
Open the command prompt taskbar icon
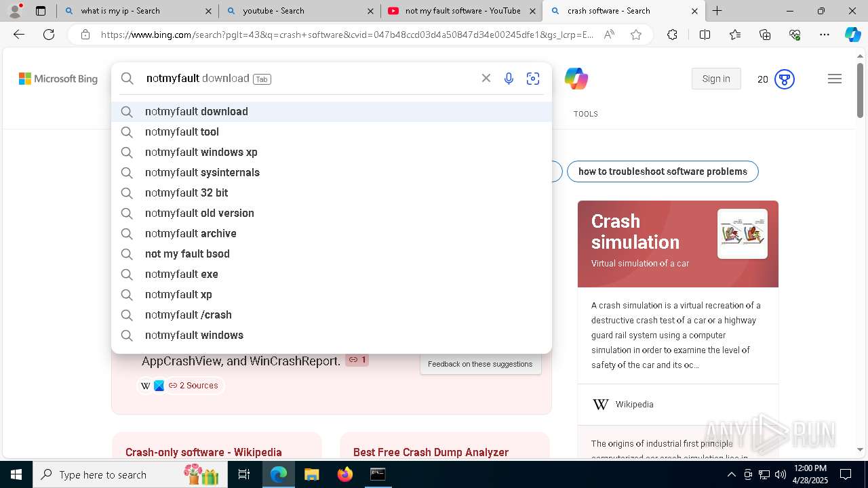tap(378, 474)
